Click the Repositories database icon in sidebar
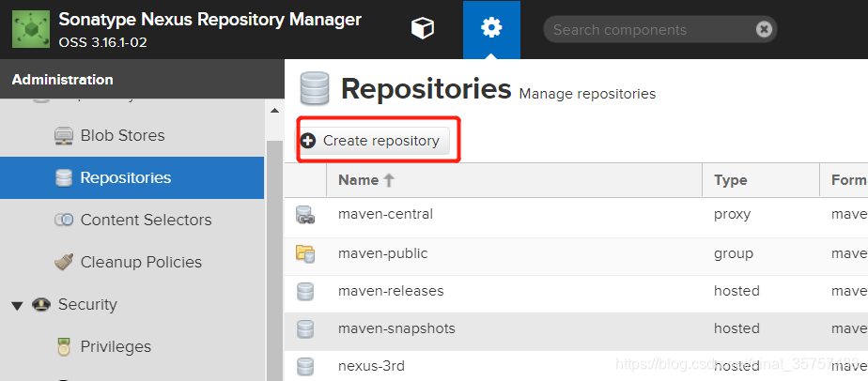Viewport: 868px width, 381px height. pos(64,177)
